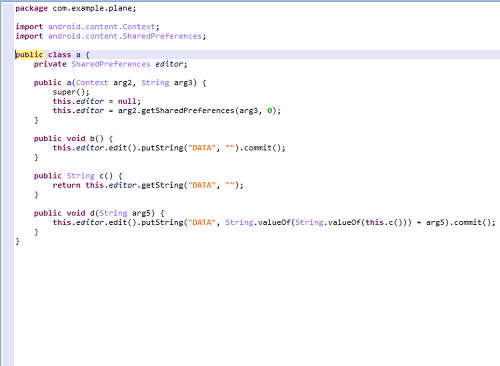
Task: Click 'String' return type of method c
Action: [80, 176]
